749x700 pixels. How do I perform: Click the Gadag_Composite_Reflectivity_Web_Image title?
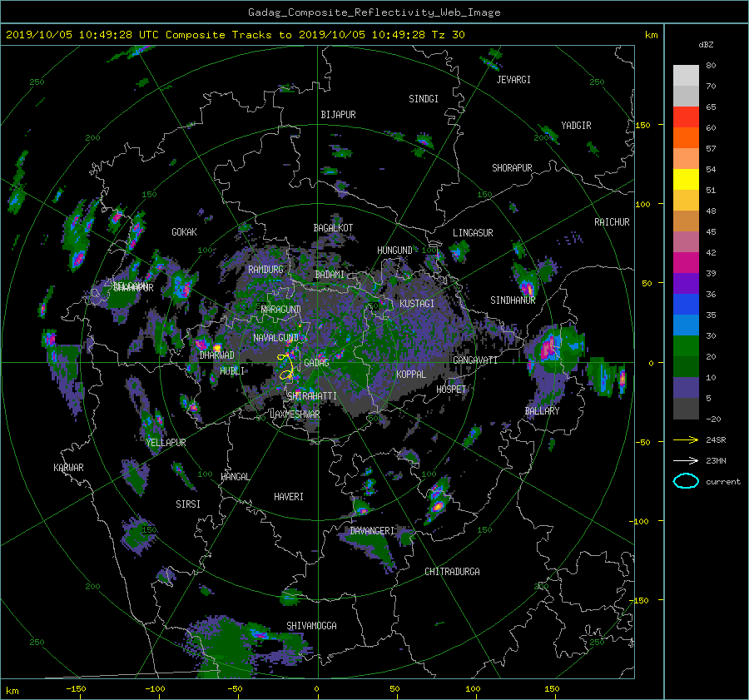coord(374,12)
